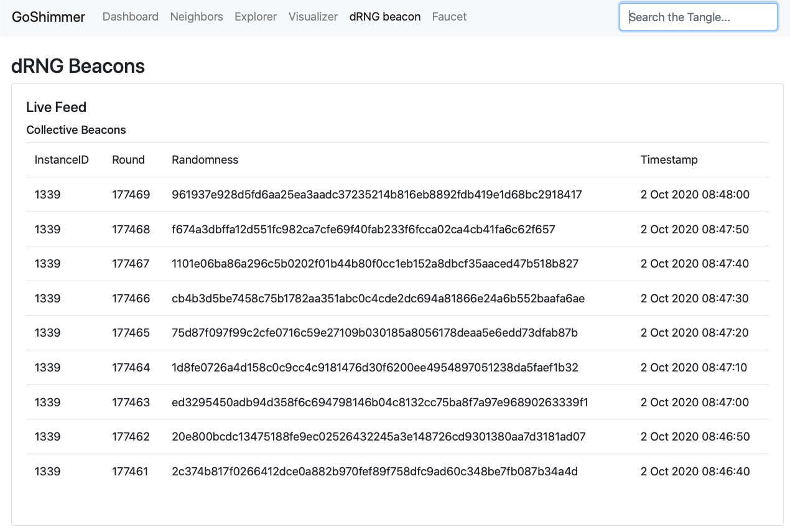Click the Randomness column header

coord(205,160)
